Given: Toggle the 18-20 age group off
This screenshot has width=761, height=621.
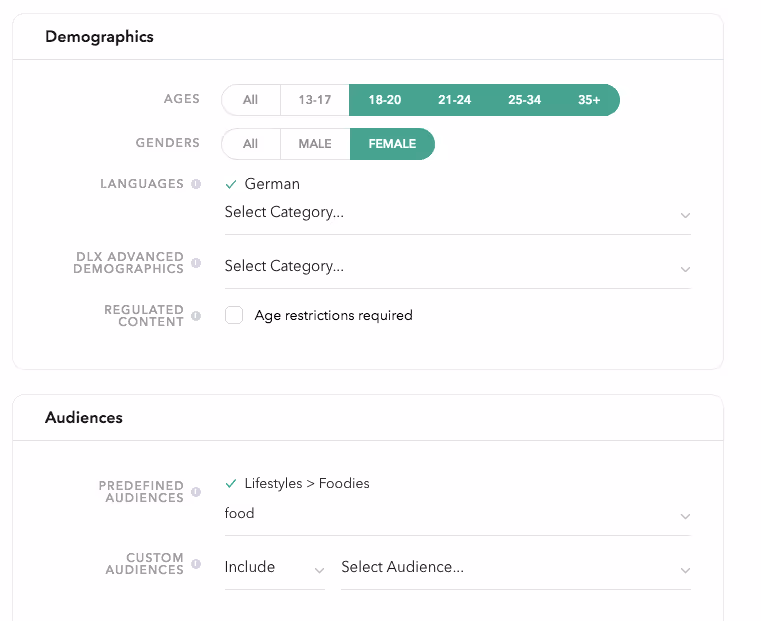Looking at the screenshot, I should (384, 100).
